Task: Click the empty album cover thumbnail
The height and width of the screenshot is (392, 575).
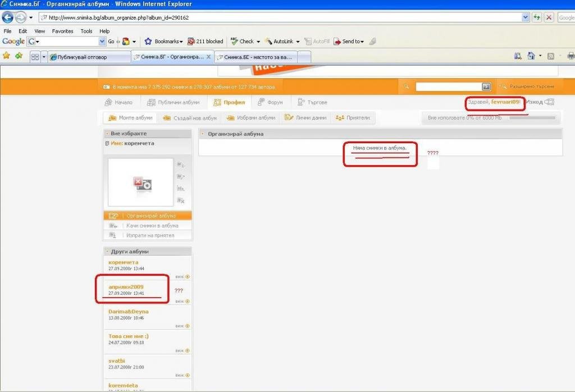Action: (140, 183)
